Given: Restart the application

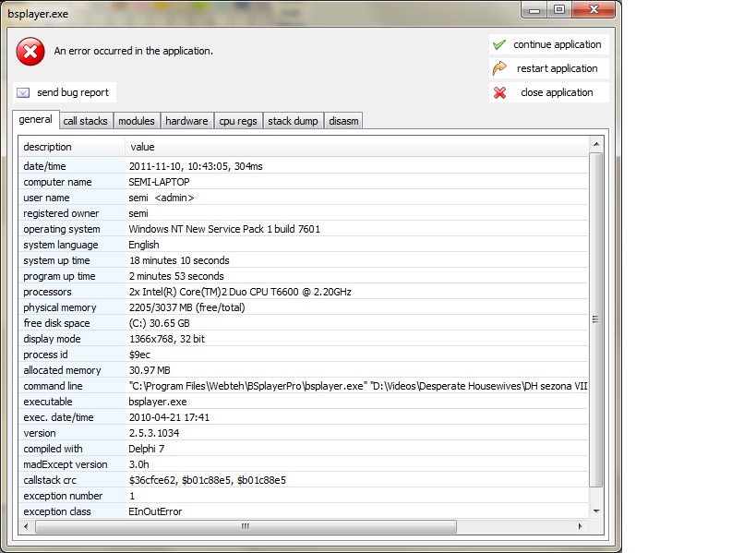Looking at the screenshot, I should point(548,68).
